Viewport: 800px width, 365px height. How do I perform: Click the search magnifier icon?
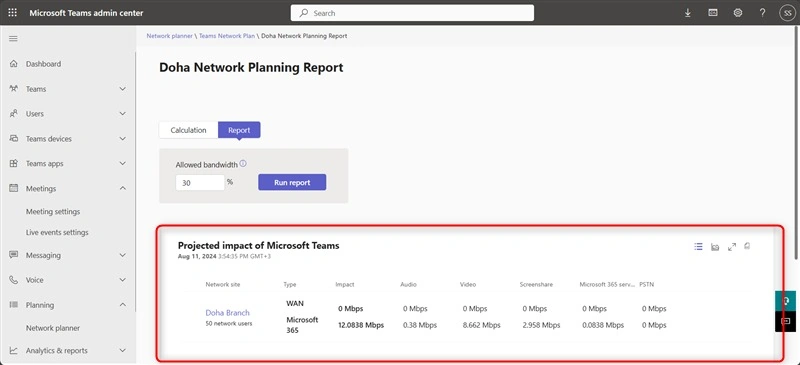pyautogui.click(x=304, y=13)
